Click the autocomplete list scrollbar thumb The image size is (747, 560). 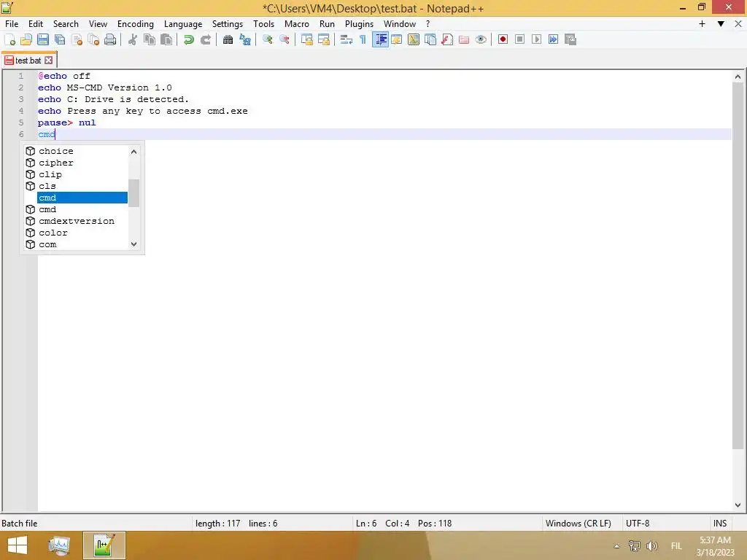[x=134, y=192]
